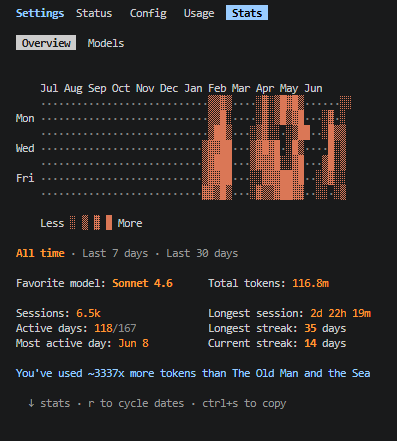Click the 'Total tokens:' label
Screen dimensions: 397x441
[247, 283]
